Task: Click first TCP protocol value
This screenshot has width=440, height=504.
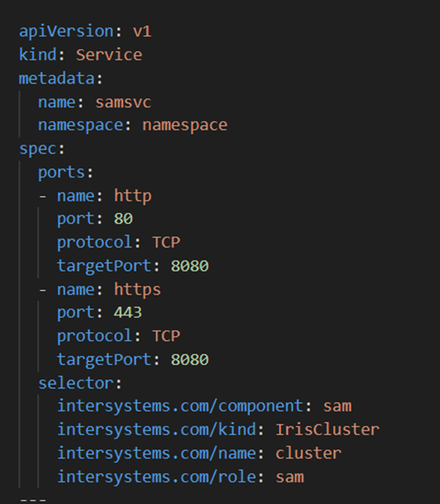Action: (x=166, y=242)
